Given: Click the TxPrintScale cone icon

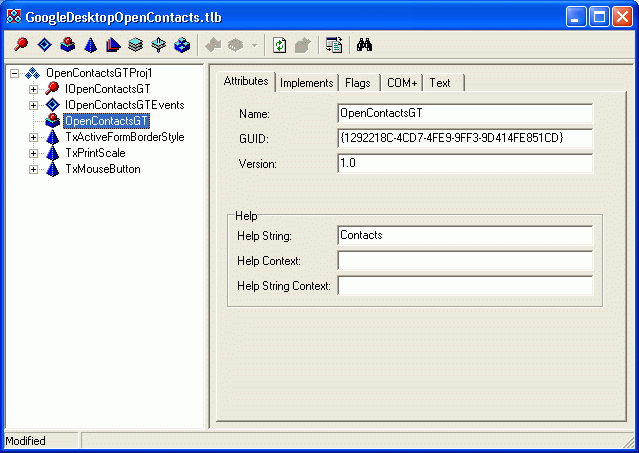Looking at the screenshot, I should pos(52,153).
